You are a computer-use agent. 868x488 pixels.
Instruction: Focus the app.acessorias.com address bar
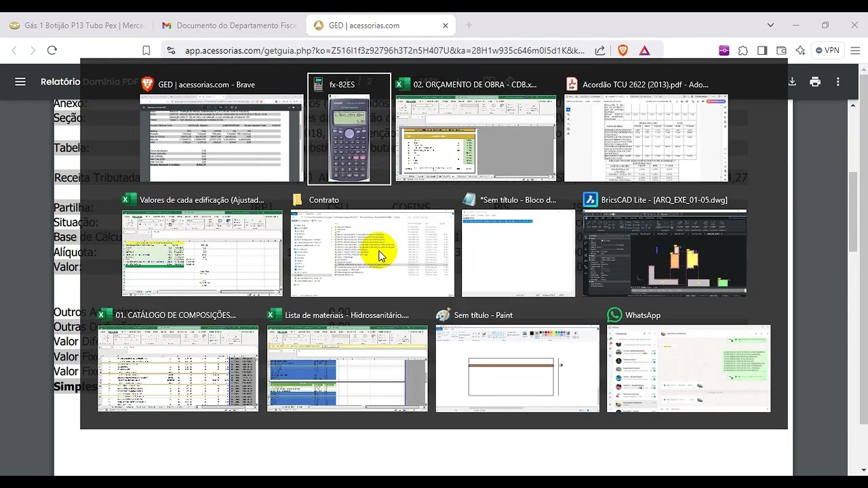384,50
